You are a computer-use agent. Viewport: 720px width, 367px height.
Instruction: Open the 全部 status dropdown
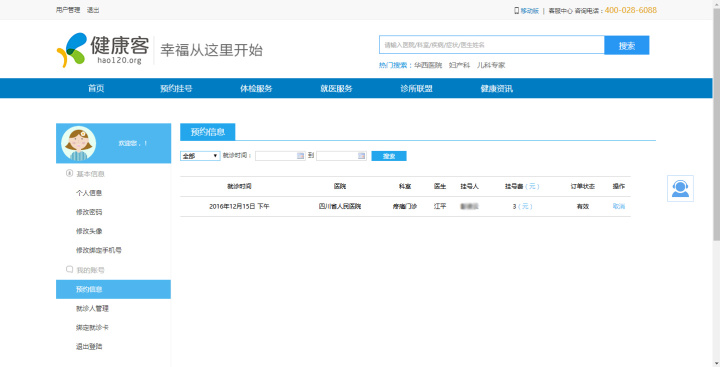(200, 156)
